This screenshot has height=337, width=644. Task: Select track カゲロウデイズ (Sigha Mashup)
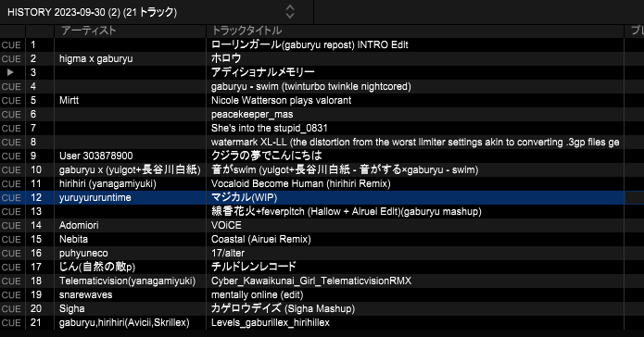click(x=283, y=308)
